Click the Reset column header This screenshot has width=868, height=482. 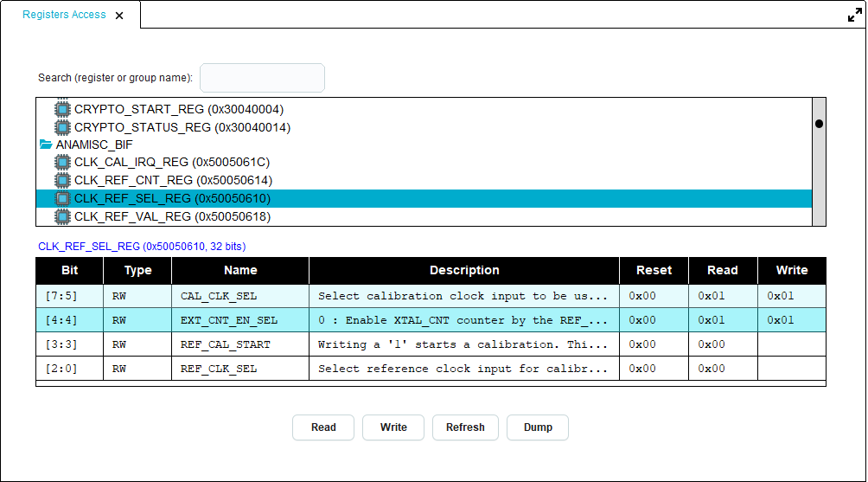tap(654, 270)
